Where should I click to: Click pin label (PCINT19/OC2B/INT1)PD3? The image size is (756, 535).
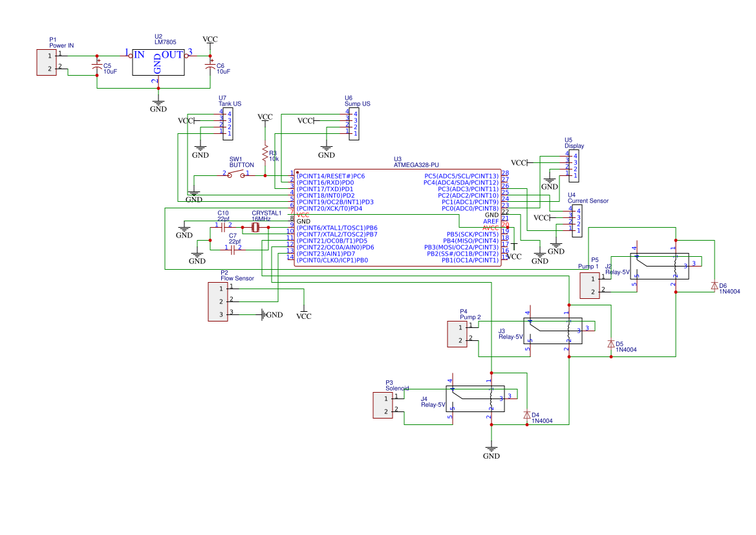[x=335, y=202]
